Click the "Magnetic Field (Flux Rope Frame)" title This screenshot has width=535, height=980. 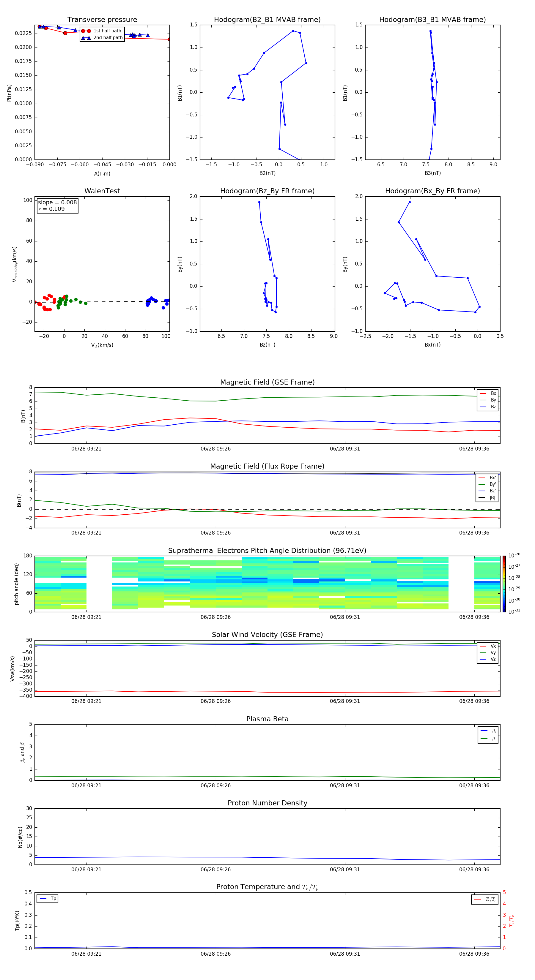[x=267, y=467]
